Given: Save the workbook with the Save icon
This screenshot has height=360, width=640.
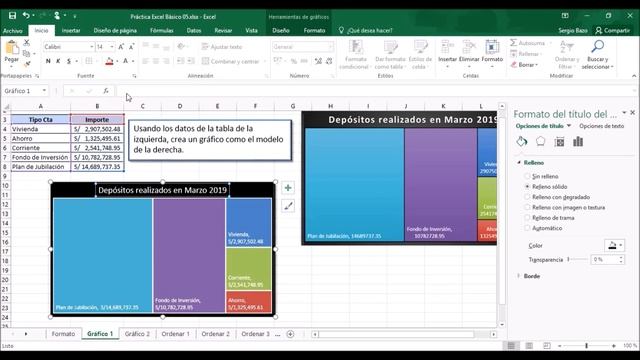Looking at the screenshot, I should pos(12,16).
